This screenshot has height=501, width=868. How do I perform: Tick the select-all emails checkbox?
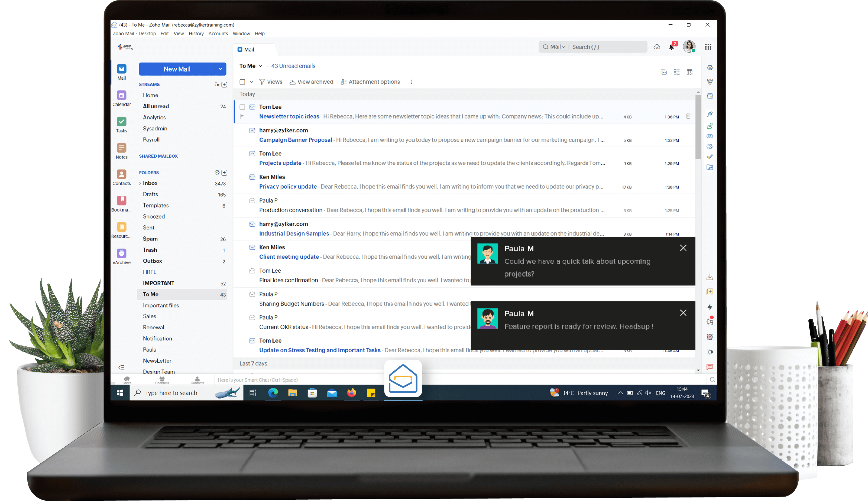(x=242, y=82)
